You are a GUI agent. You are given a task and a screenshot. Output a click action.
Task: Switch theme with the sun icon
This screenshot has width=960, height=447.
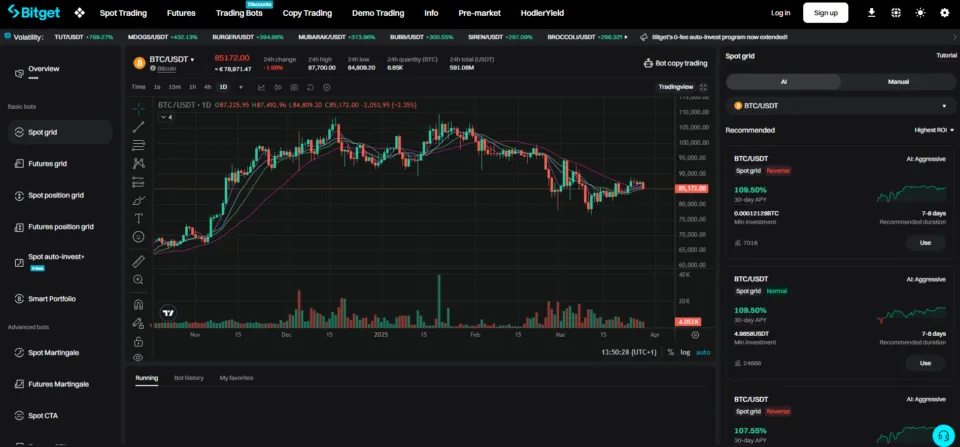click(x=920, y=13)
